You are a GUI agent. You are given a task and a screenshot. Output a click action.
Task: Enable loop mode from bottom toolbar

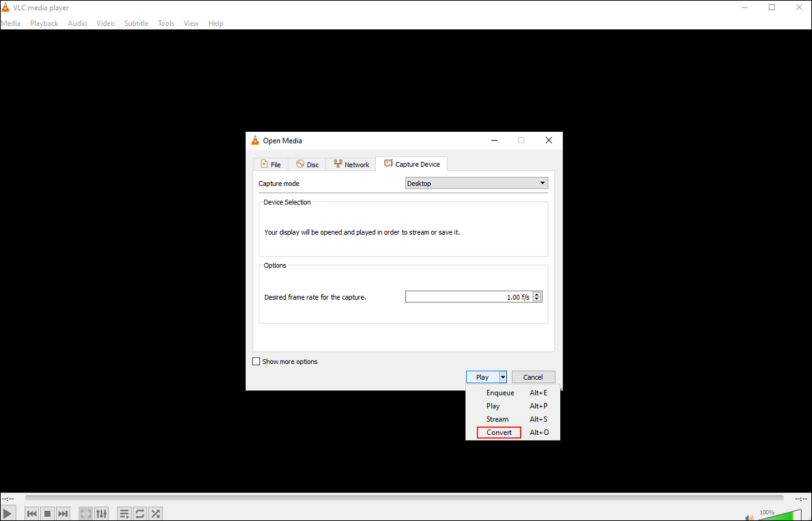click(x=139, y=513)
